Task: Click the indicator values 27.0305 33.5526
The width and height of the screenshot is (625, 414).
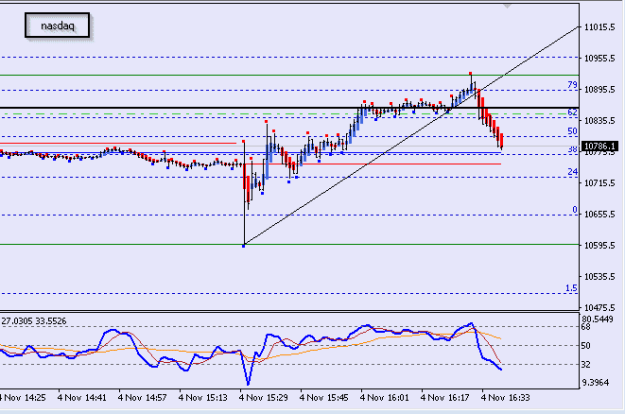Action: pos(34,321)
